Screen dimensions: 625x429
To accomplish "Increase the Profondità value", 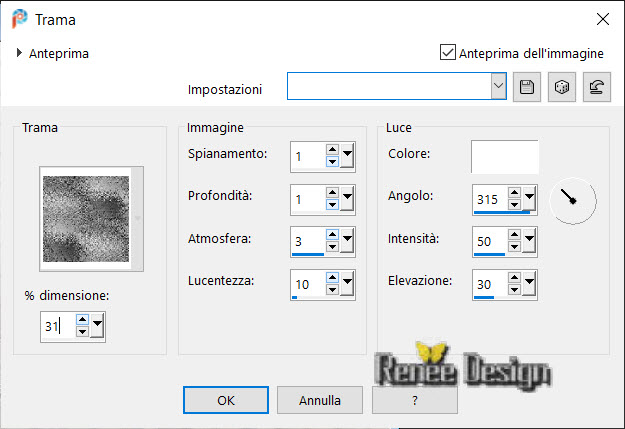I will click(332, 192).
